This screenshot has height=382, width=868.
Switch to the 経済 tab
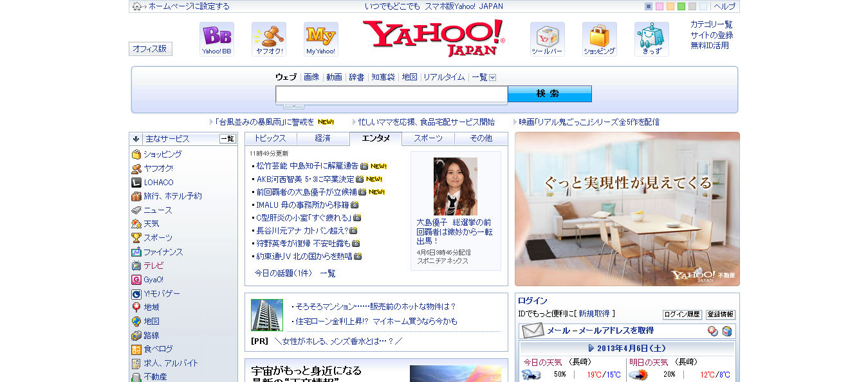coord(323,138)
